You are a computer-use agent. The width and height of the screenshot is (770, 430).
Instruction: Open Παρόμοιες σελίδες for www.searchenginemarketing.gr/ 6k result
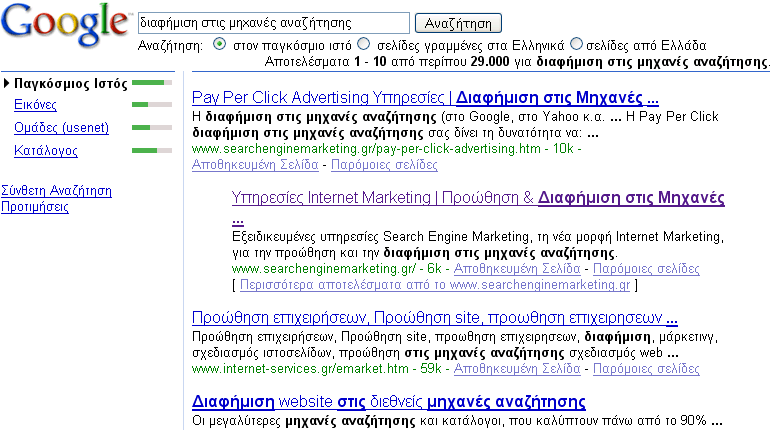tap(646, 269)
